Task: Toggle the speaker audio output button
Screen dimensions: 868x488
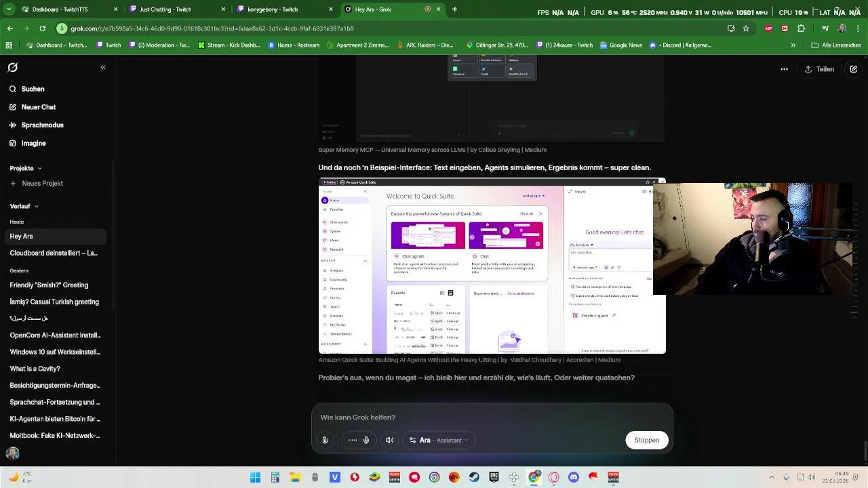Action: pos(389,441)
